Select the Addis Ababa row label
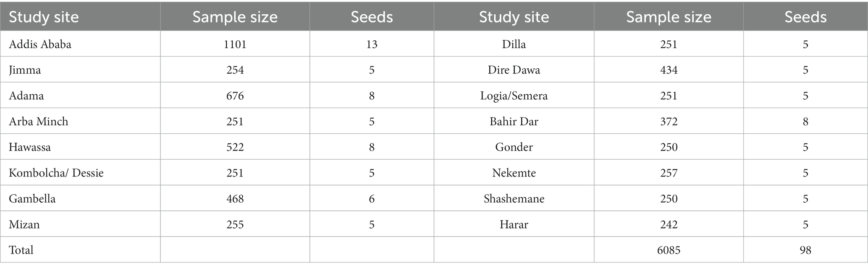Viewport: 868px width, 270px height. [40, 44]
